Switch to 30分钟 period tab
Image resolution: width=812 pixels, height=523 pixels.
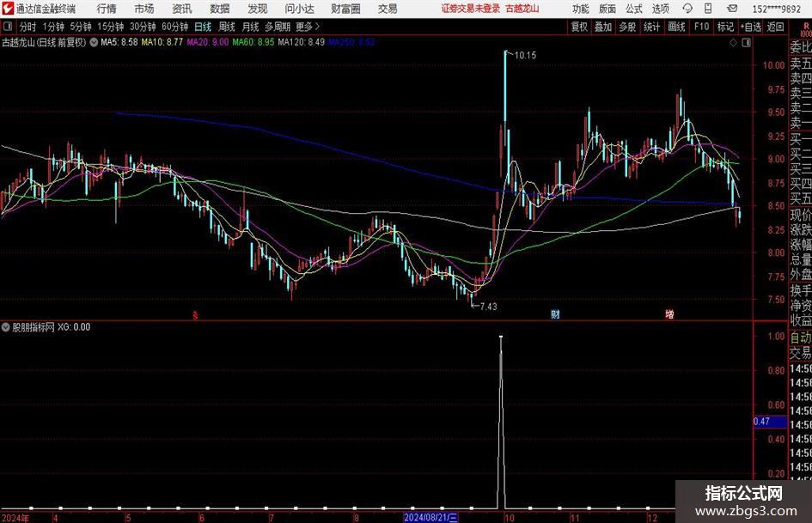(x=143, y=27)
